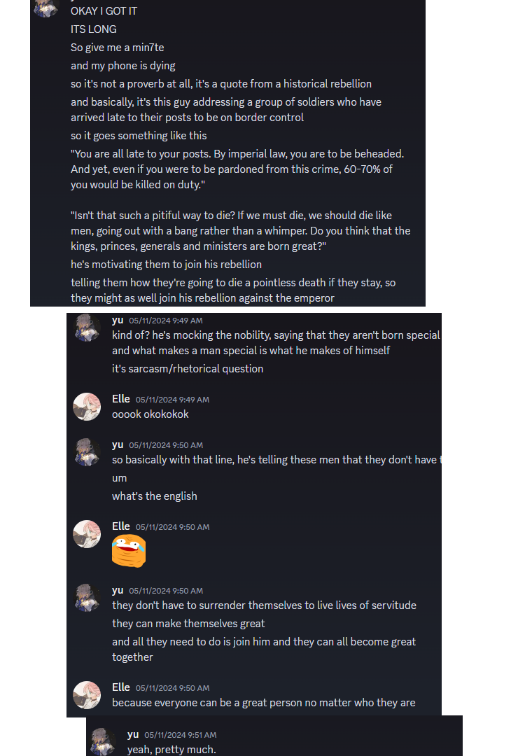Open yu's avatar beside "they don't have to surrender"
The height and width of the screenshot is (756, 532).
tap(87, 598)
